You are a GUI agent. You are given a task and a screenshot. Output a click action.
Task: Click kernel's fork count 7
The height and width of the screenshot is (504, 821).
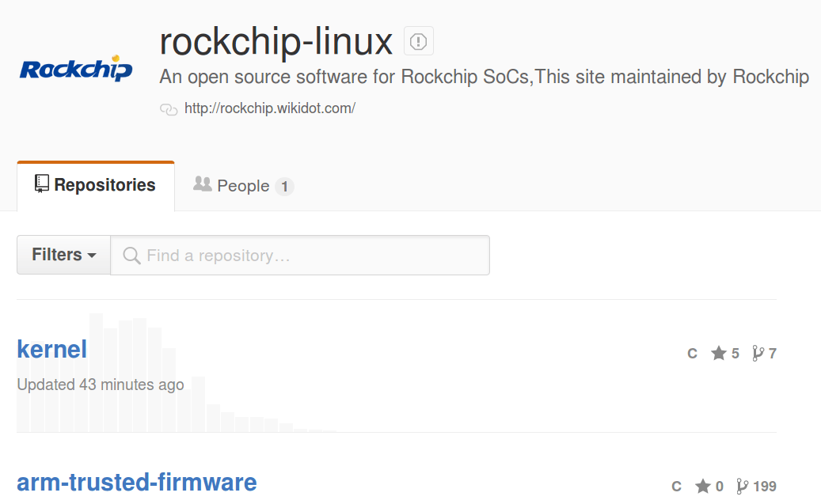[772, 354]
